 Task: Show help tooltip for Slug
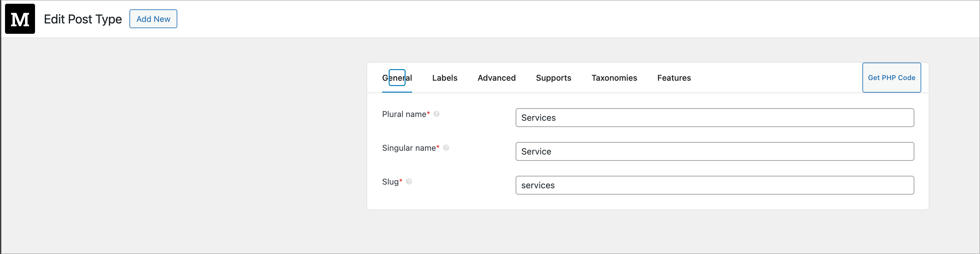point(409,182)
